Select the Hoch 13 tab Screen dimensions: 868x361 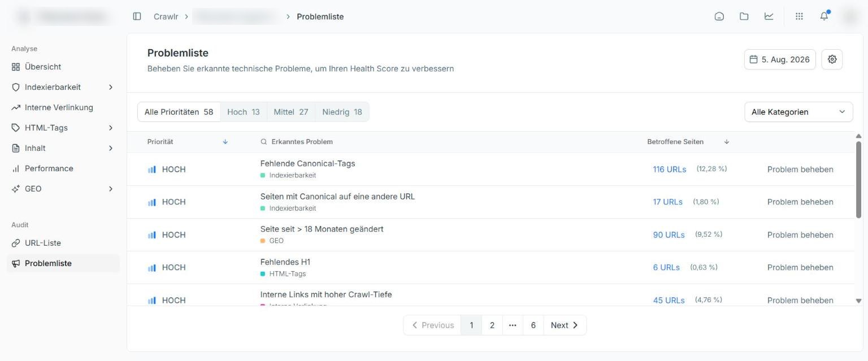tap(244, 112)
